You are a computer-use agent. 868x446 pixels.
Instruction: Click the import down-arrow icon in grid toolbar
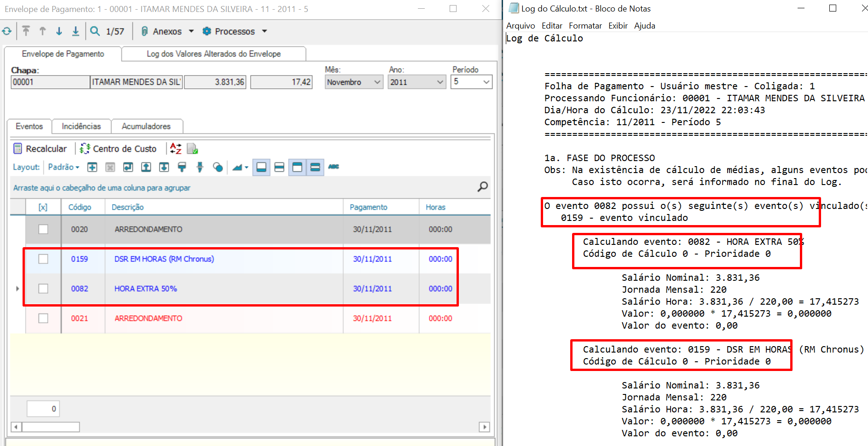point(164,167)
